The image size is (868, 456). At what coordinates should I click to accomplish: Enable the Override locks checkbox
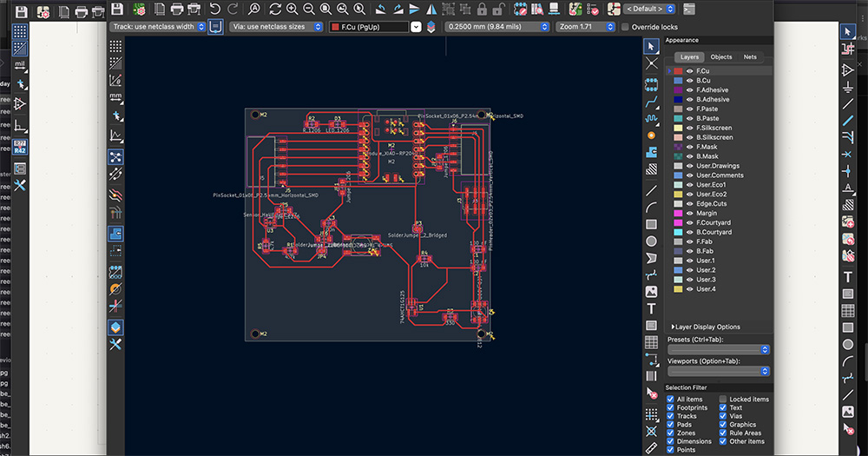pyautogui.click(x=625, y=27)
